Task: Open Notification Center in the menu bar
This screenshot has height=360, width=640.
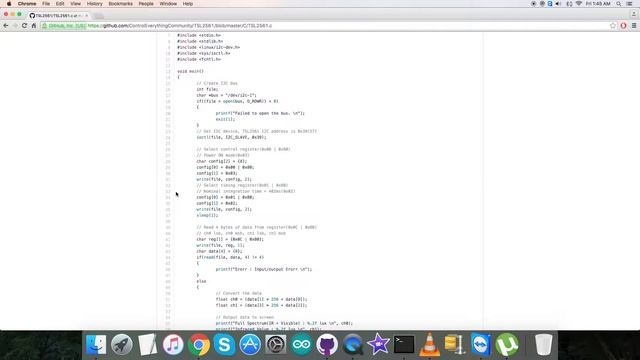Action: (x=630, y=4)
